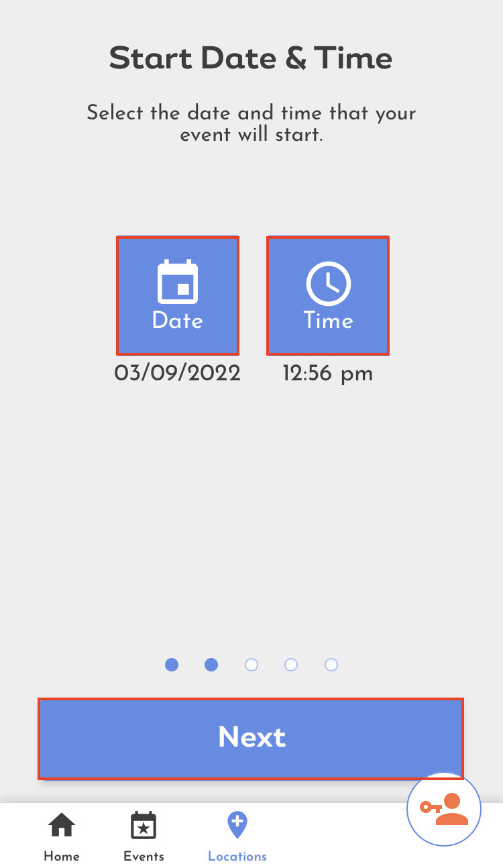Jump to the last page indicator dot
This screenshot has width=503, height=868.
pos(331,665)
